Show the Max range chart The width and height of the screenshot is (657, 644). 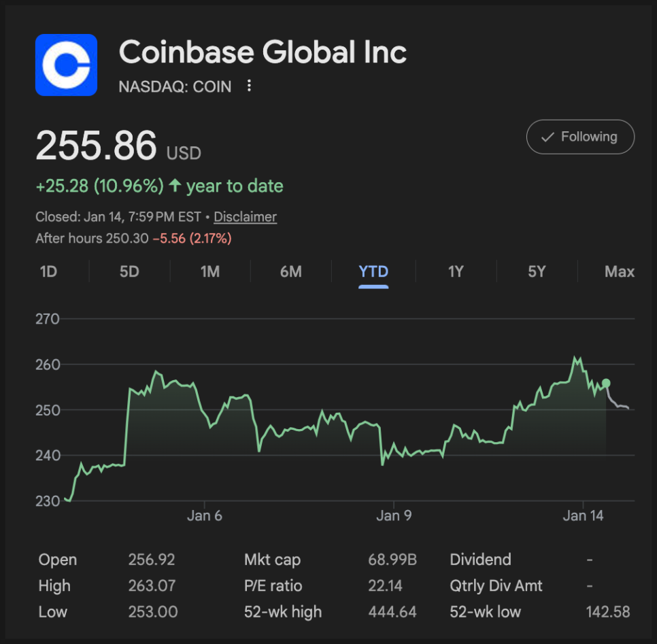[x=619, y=272]
